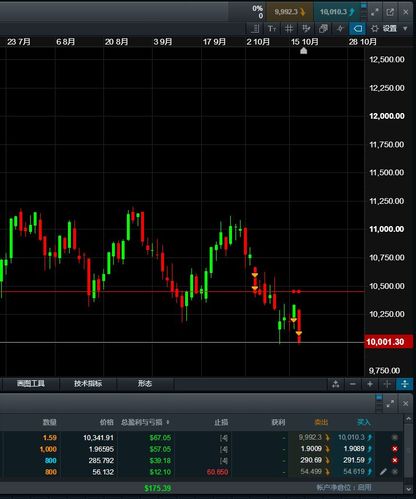This screenshot has height=499, width=416.
Task: Toggle the highlighted price tag display icon
Action: pyautogui.click(x=357, y=29)
